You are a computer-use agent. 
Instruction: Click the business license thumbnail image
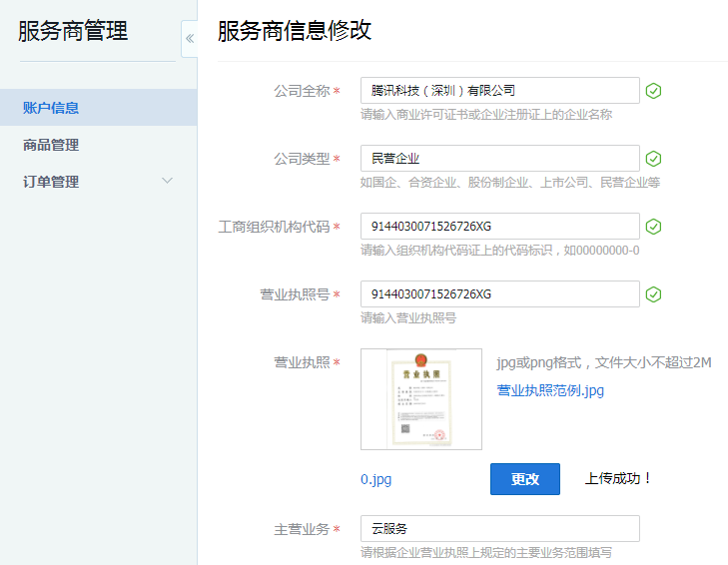click(420, 399)
